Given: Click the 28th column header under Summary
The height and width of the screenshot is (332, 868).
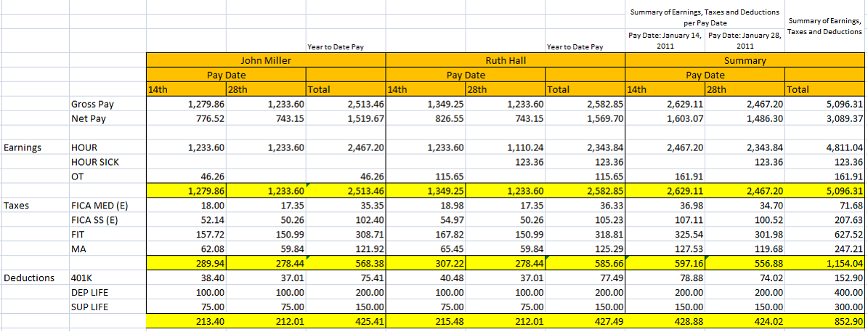Looking at the screenshot, I should point(745,89).
